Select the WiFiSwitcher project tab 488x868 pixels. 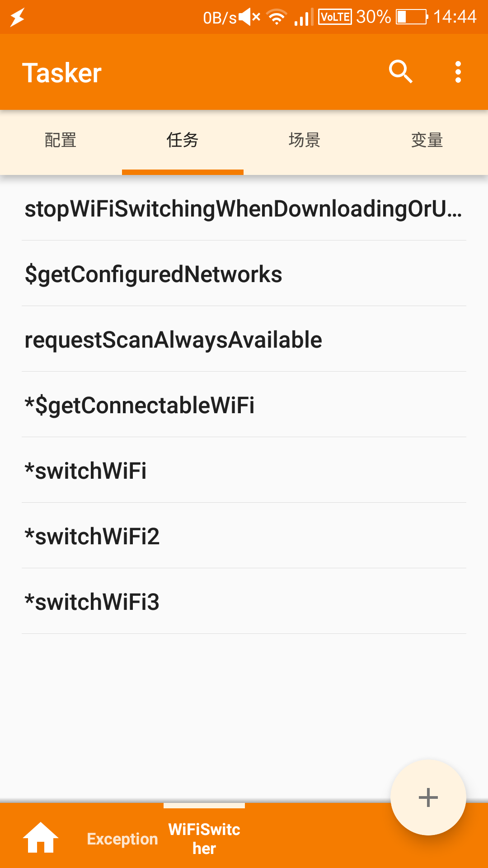pyautogui.click(x=204, y=839)
